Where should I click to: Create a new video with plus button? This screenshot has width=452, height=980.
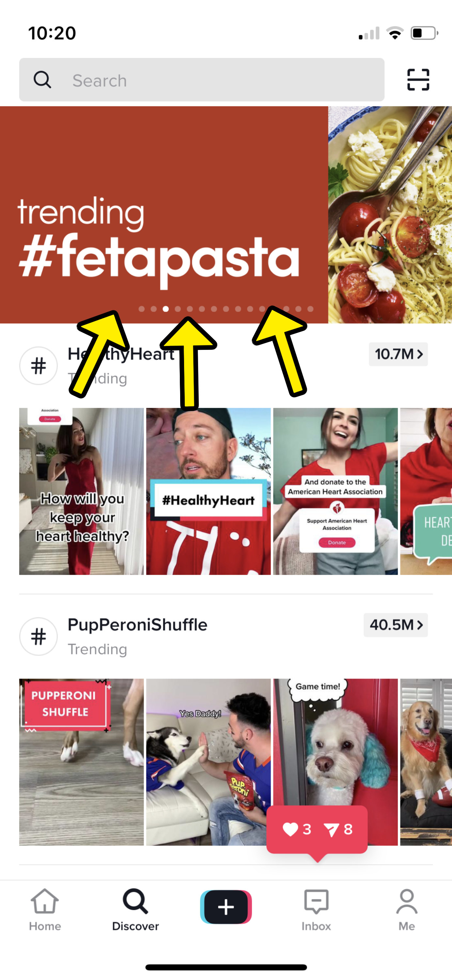click(226, 907)
